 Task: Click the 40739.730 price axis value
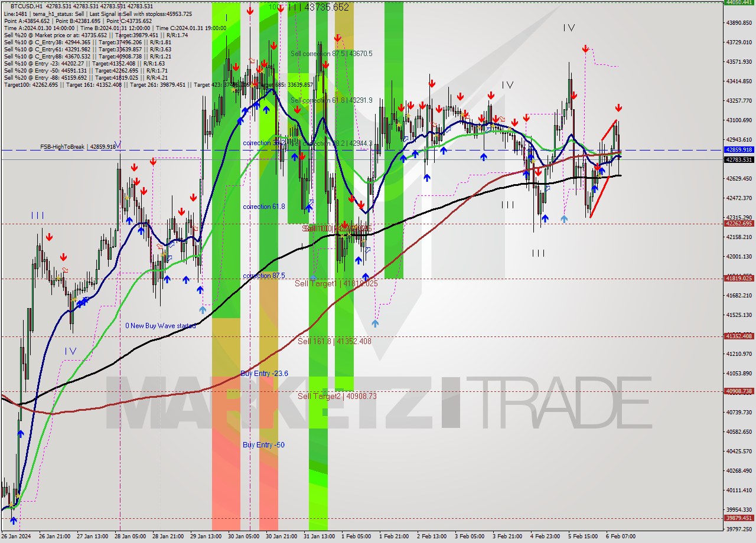tap(739, 412)
